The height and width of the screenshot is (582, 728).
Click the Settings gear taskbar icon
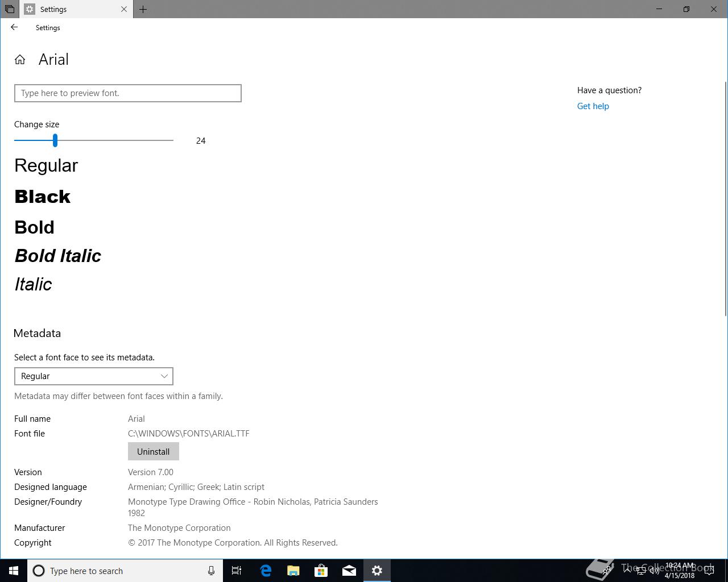coord(377,571)
